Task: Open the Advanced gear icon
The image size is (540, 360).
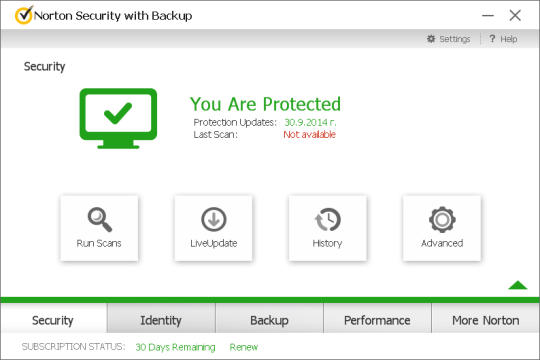Action: pyautogui.click(x=442, y=219)
